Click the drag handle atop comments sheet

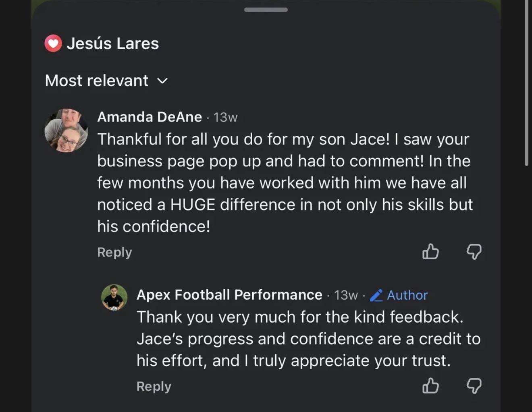[266, 10]
